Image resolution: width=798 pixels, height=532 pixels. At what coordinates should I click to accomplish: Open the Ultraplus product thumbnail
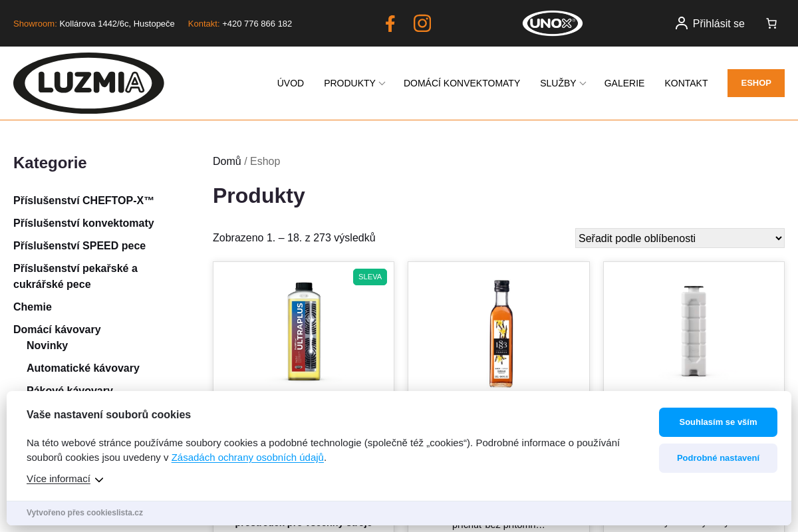tap(303, 331)
